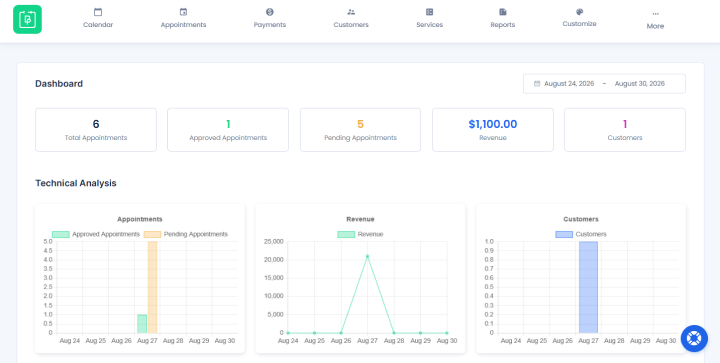Viewport: 720px width, 363px height.
Task: Click Aug 25 label in Revenue chart
Action: click(315, 341)
